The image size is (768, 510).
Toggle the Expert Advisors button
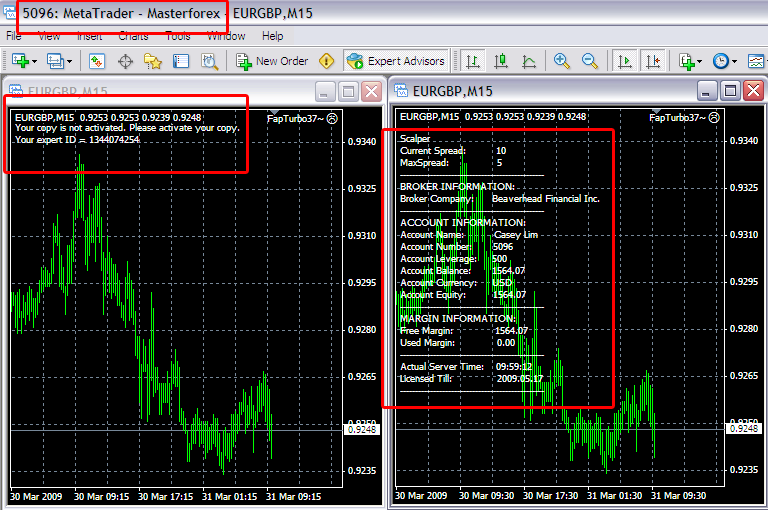(x=396, y=61)
